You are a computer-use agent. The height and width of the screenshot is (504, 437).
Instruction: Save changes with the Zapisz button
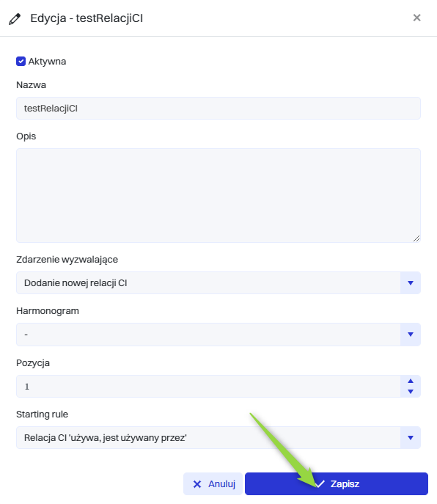click(337, 483)
